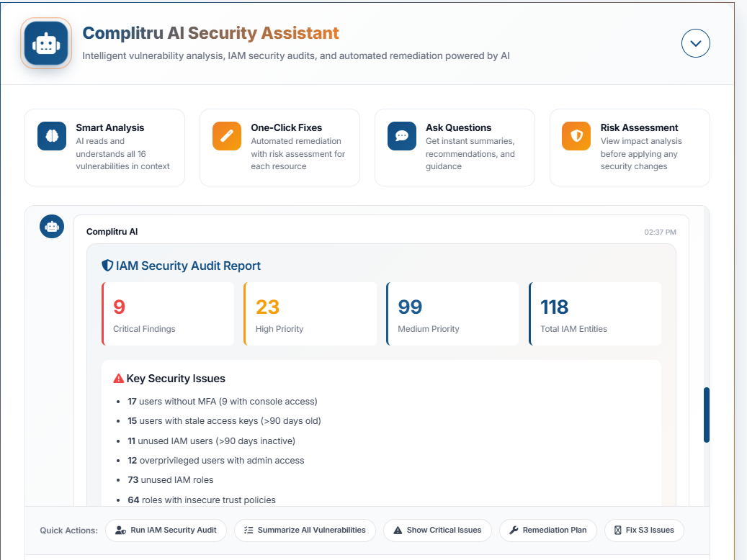Click the chat scrollbar thumb
The width and height of the screenshot is (747, 560).
coord(707,415)
